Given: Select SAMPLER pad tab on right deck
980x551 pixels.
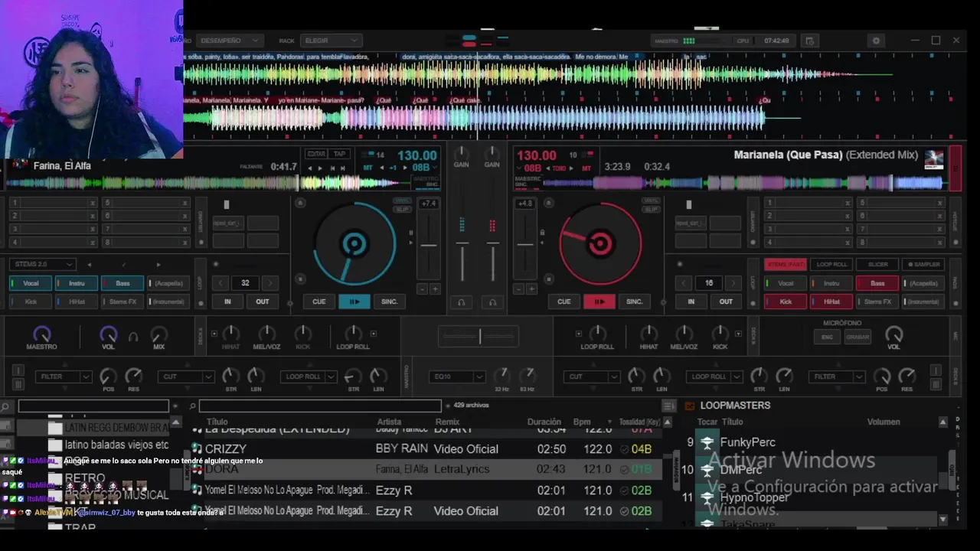Looking at the screenshot, I should pyautogui.click(x=924, y=264).
